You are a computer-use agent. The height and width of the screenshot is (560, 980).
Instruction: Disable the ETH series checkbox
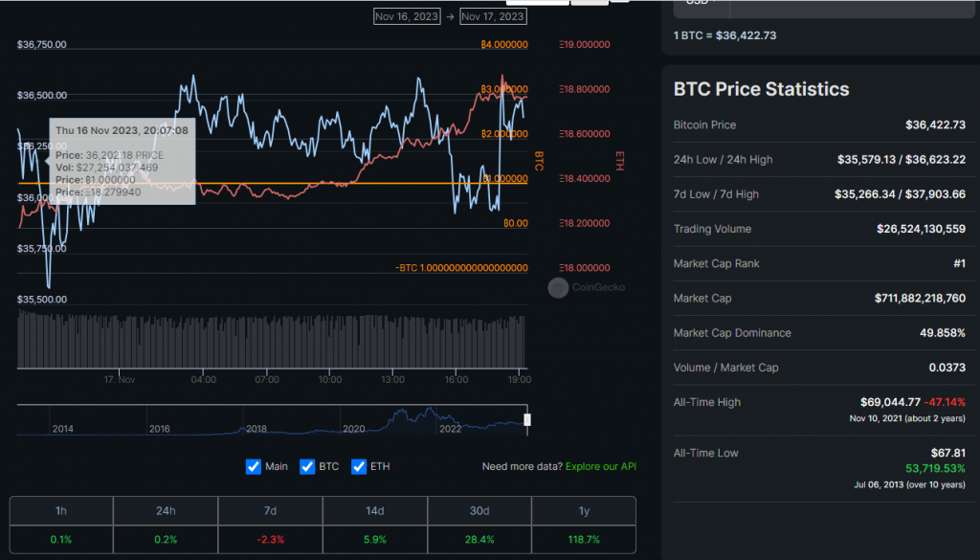(x=360, y=466)
